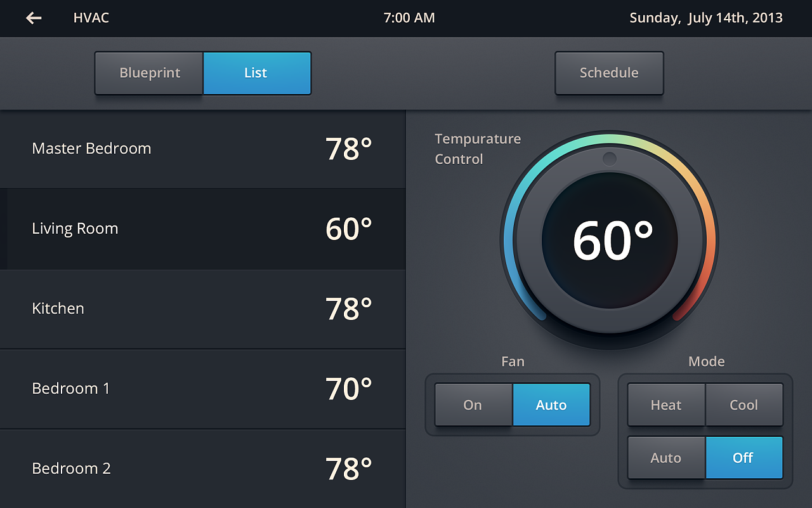The height and width of the screenshot is (508, 812).
Task: Select the List view tab
Action: pyautogui.click(x=256, y=73)
